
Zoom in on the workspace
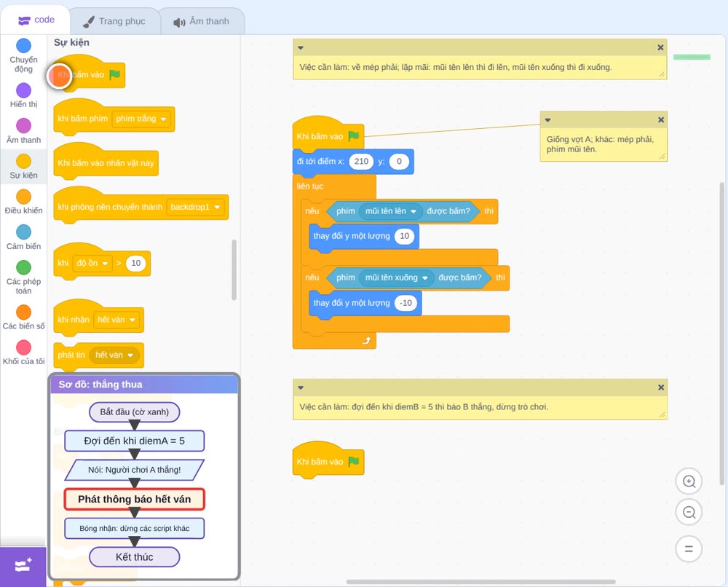tap(689, 481)
